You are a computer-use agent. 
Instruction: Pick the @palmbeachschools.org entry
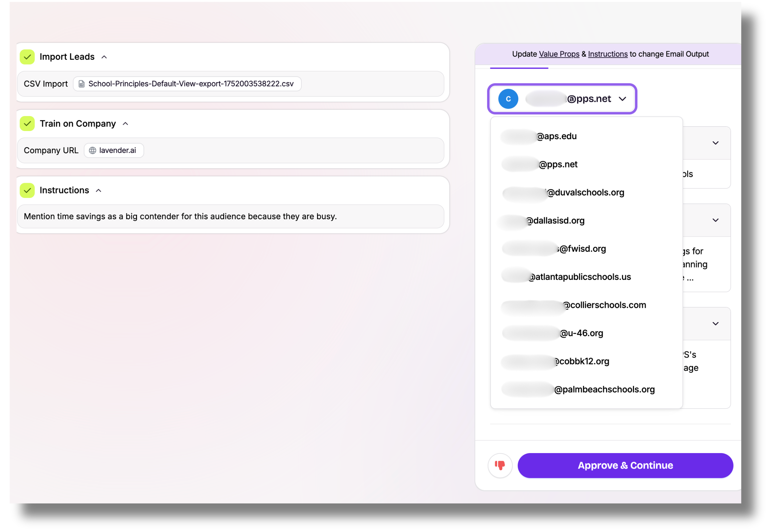[604, 389]
